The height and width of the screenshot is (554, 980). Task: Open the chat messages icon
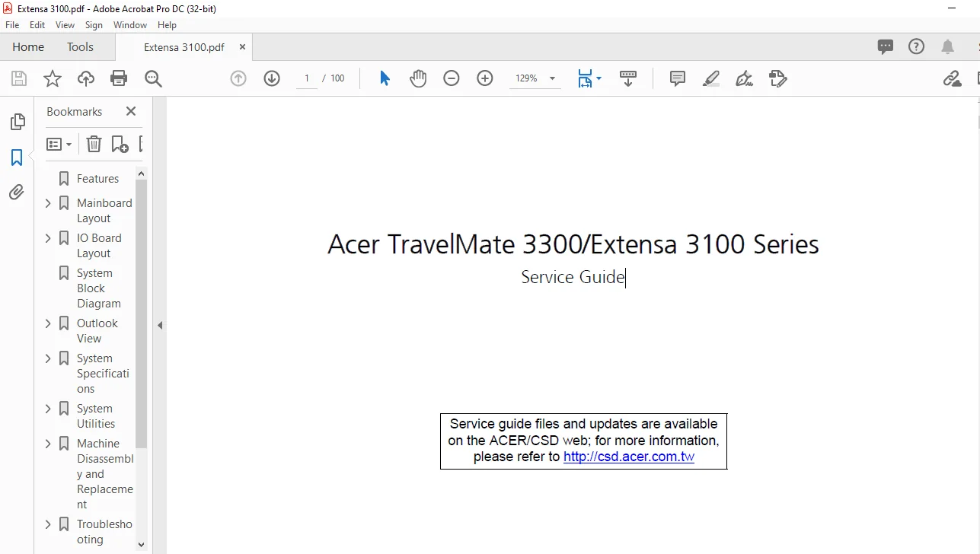coord(886,46)
